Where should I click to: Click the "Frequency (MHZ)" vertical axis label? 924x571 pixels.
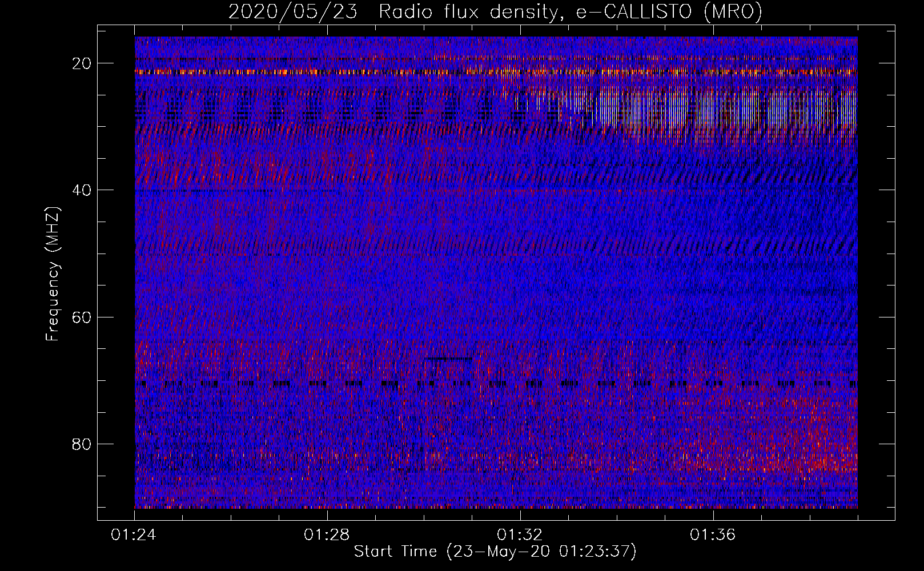[53, 274]
